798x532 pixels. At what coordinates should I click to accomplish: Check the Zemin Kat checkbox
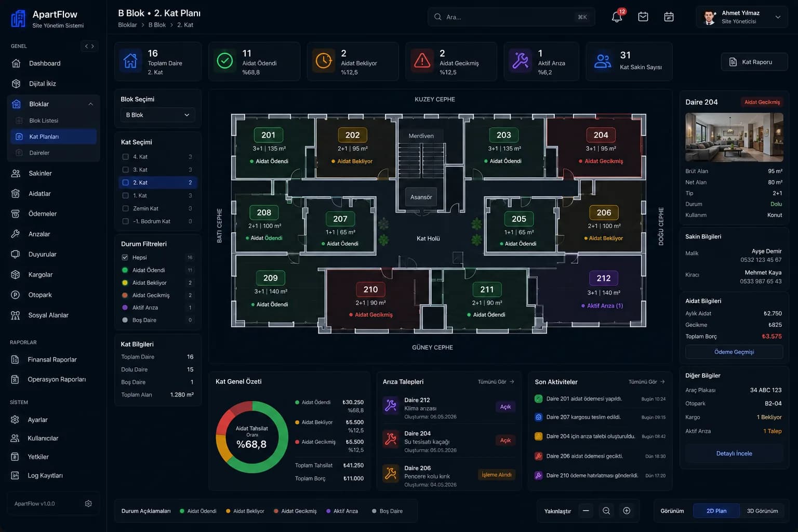tap(125, 208)
